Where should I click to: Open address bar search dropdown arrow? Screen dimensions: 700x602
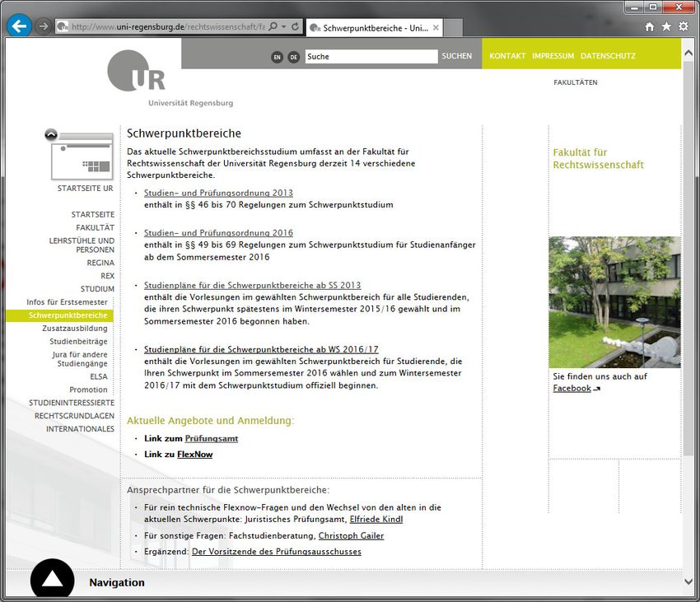pyautogui.click(x=284, y=27)
